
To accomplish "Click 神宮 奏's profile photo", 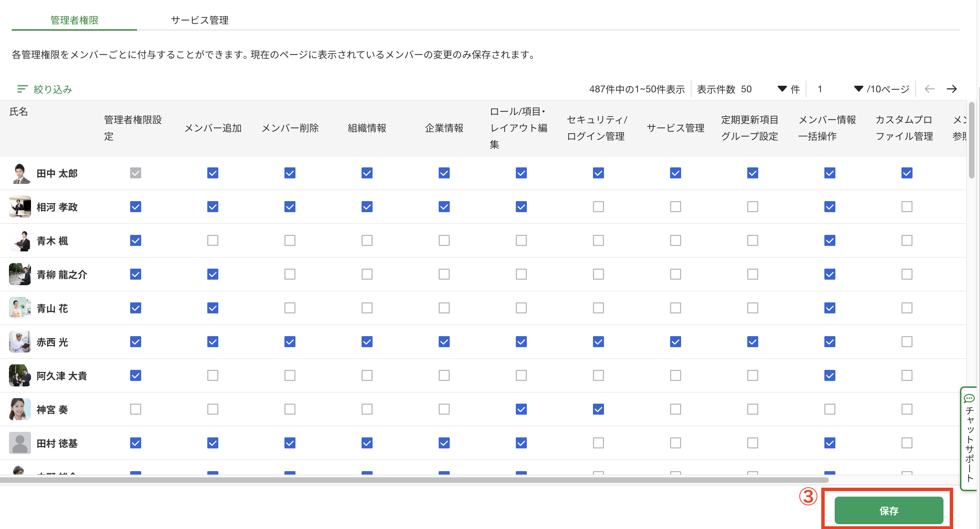I will coord(20,409).
